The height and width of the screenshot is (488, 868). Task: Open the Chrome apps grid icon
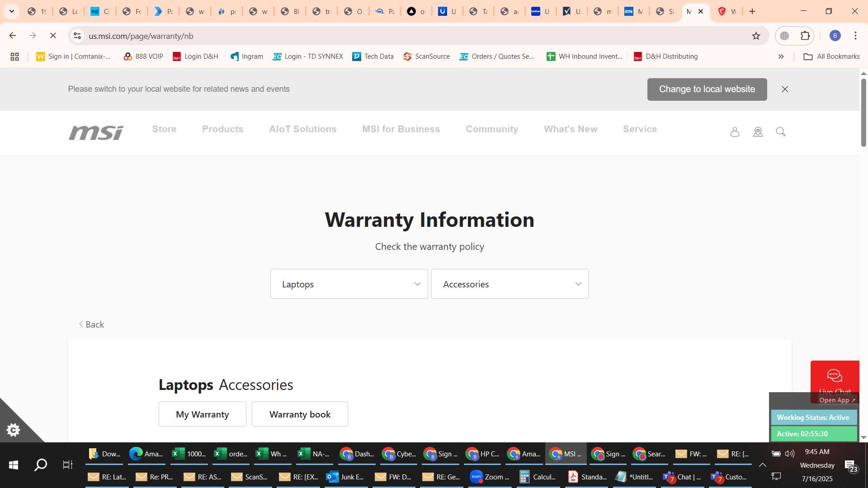point(14,56)
